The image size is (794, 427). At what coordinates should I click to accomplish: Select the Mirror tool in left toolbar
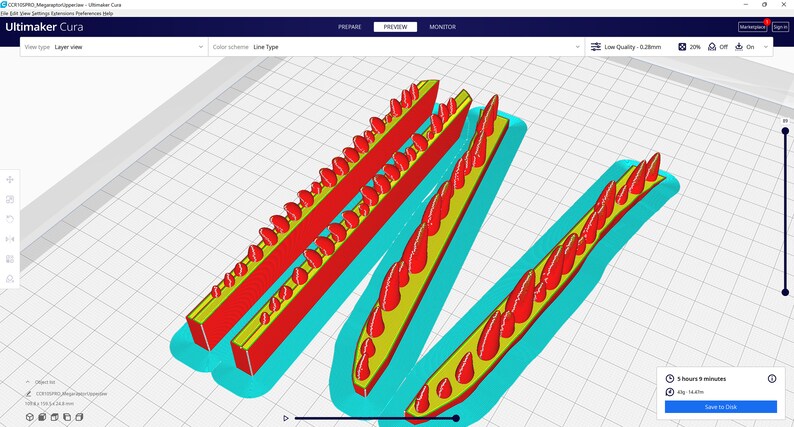(10, 239)
